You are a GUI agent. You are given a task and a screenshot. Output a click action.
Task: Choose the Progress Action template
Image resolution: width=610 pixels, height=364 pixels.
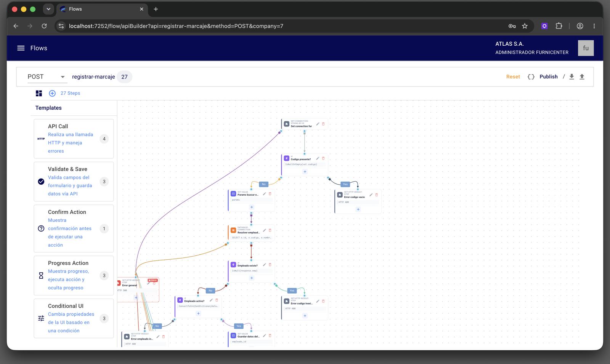[x=74, y=275]
